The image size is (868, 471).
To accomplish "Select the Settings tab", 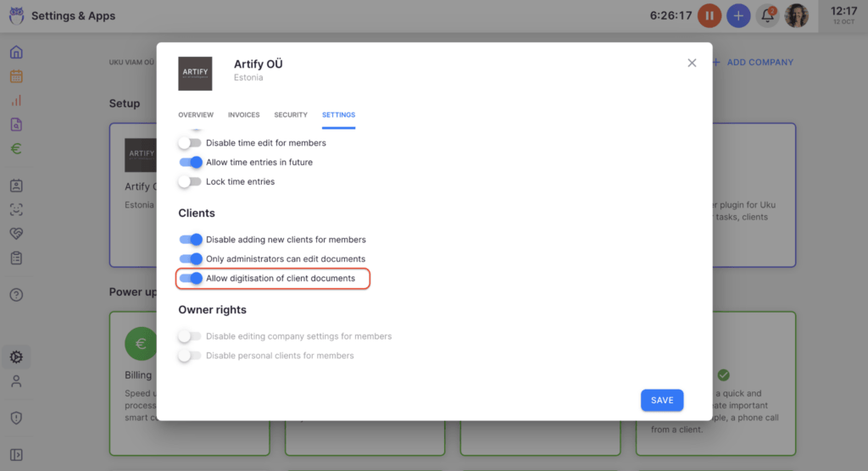I will click(339, 115).
